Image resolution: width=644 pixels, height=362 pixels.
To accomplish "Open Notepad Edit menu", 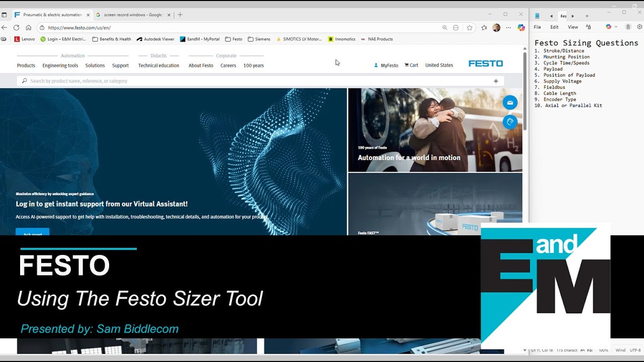I will click(554, 27).
